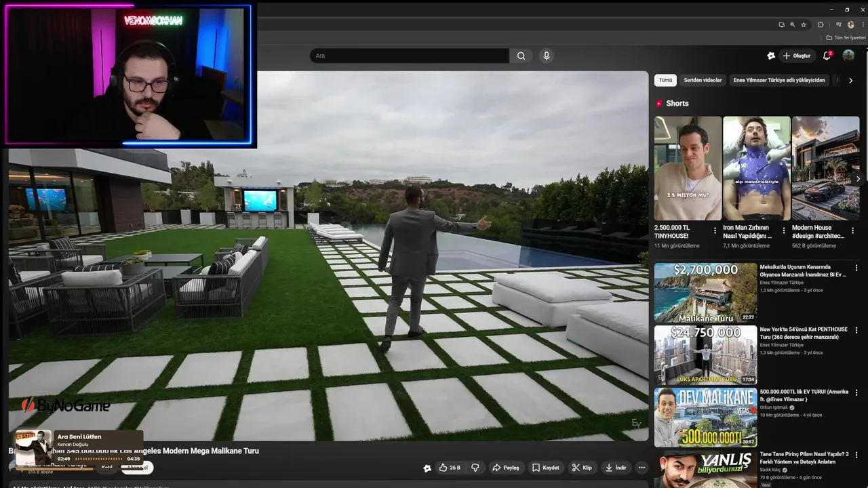Open options for Modern House short

pyautogui.click(x=852, y=230)
